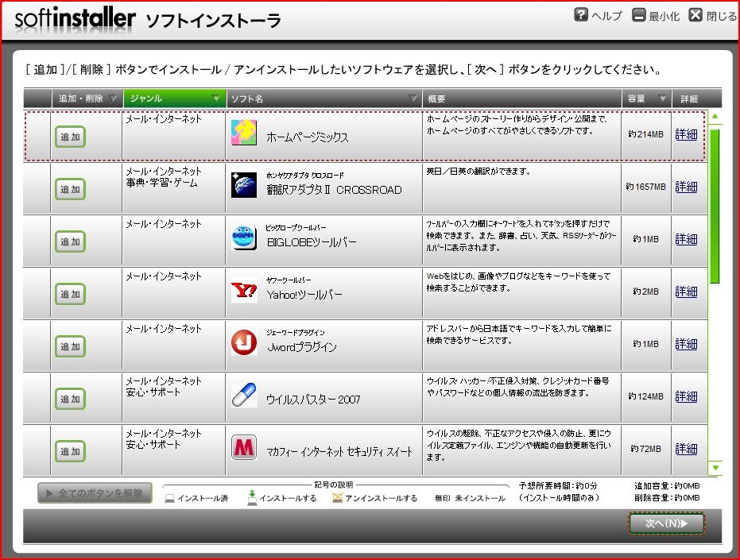Click the top 詳細 column header
Screen dimensions: 740x560
pos(696,98)
